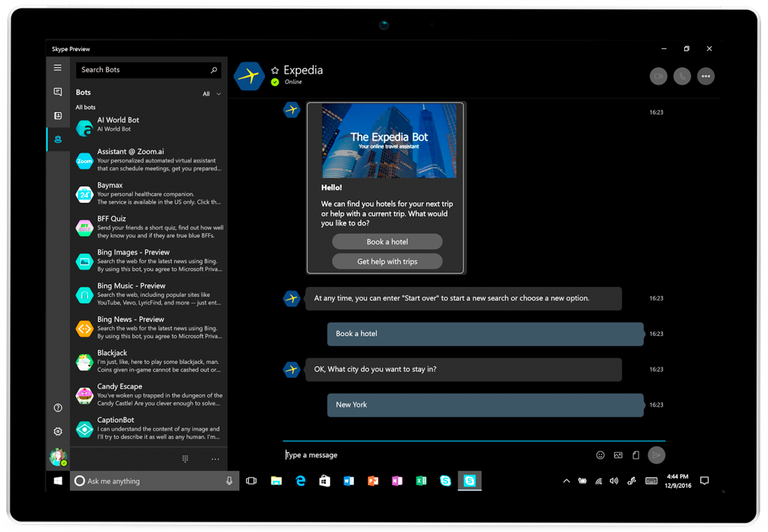Open the user profile avatar in sidebar
The image size is (768, 532).
(58, 457)
